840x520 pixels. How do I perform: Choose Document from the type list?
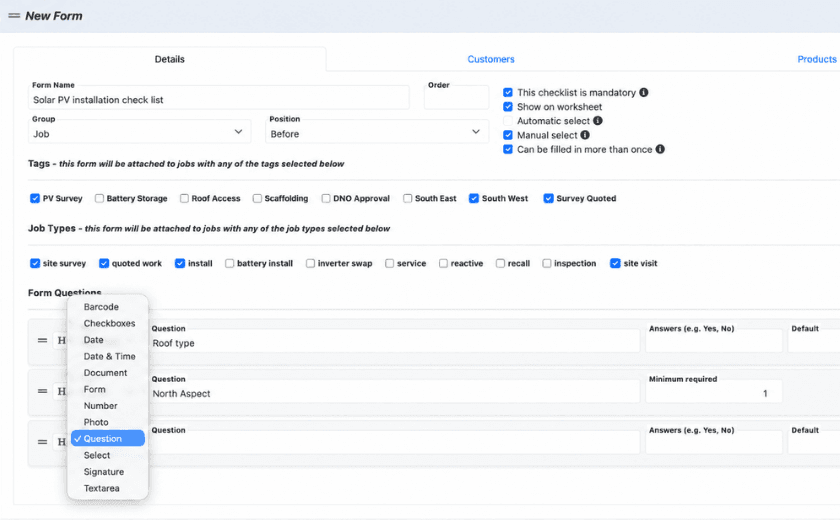point(108,373)
